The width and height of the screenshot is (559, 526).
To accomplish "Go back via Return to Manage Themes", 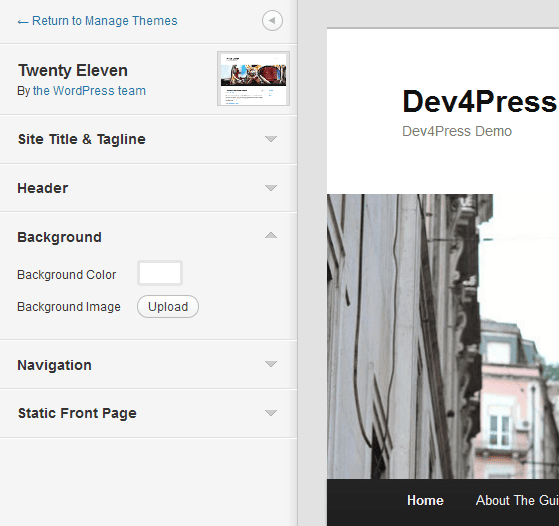I will click(97, 21).
